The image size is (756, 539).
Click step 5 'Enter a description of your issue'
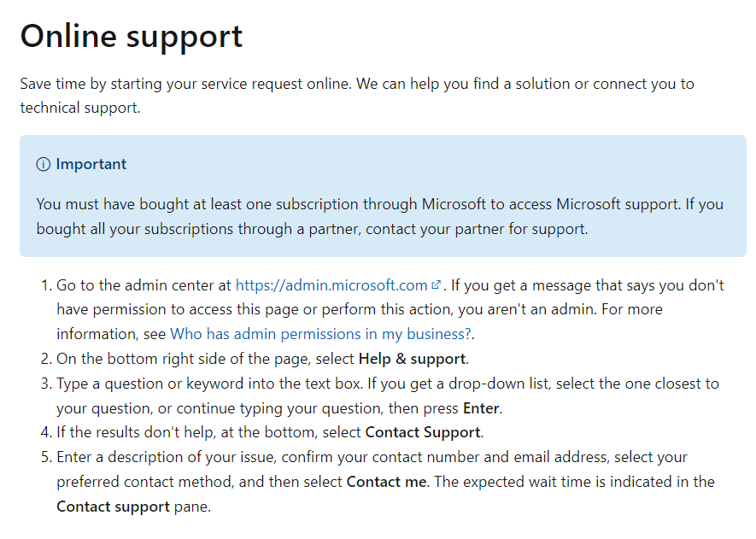[167, 457]
